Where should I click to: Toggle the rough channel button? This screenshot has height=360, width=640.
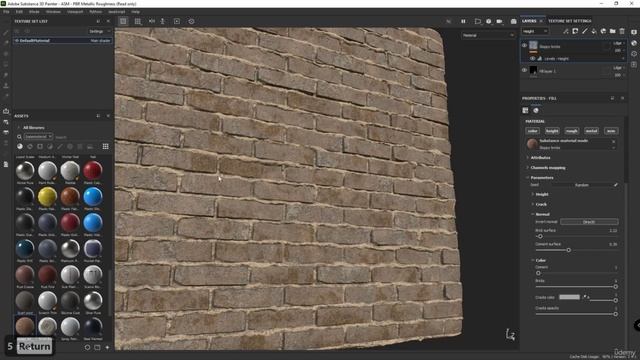pos(571,131)
